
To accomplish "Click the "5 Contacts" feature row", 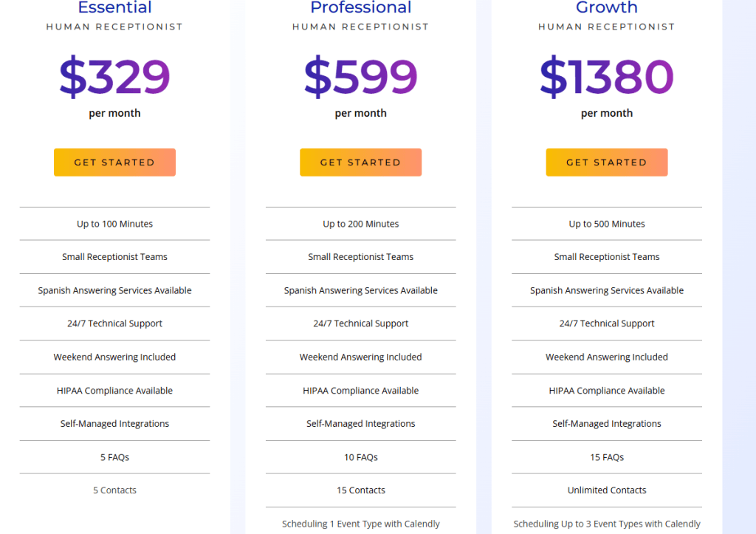I will coord(114,490).
